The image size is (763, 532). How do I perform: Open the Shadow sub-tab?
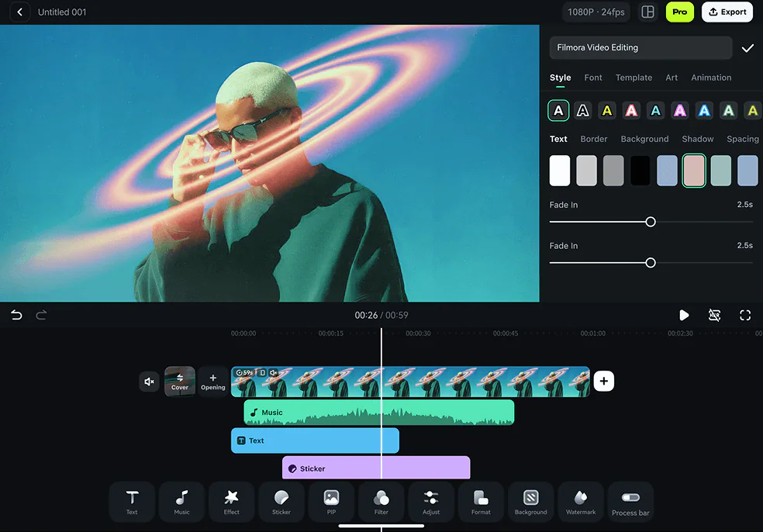tap(697, 139)
